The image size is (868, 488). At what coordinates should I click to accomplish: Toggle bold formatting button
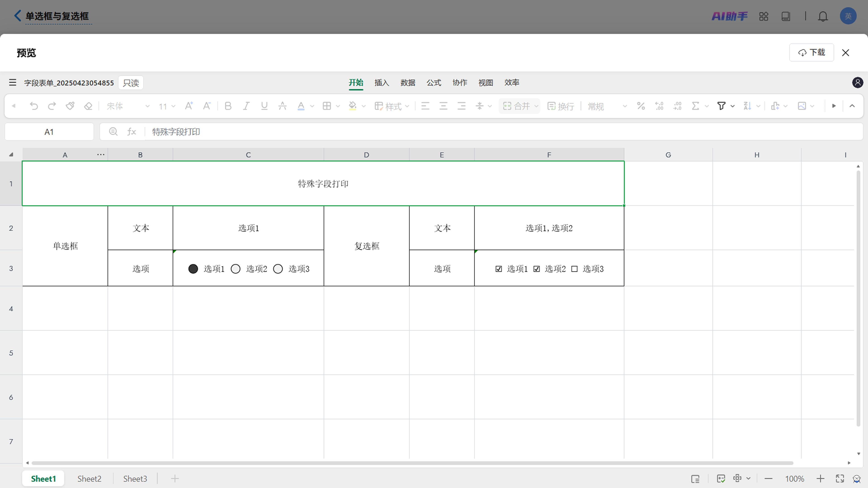[228, 106]
